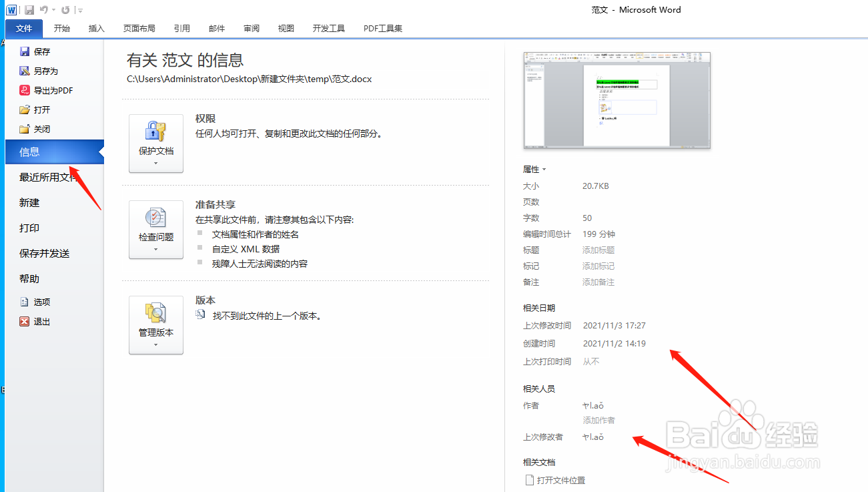Click the Save icon in quick access toolbar

29,10
